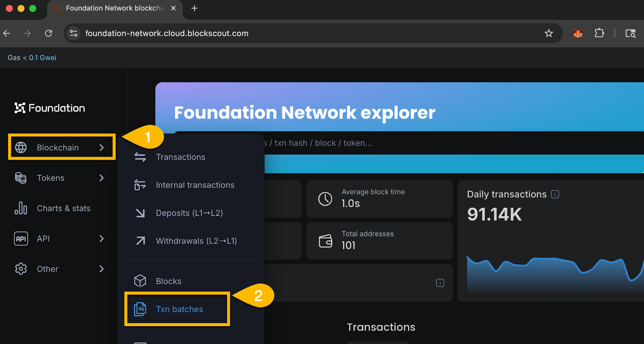Viewport: 644px width, 344px height.
Task: Click the 91.14K daily transactions value
Action: (x=494, y=214)
